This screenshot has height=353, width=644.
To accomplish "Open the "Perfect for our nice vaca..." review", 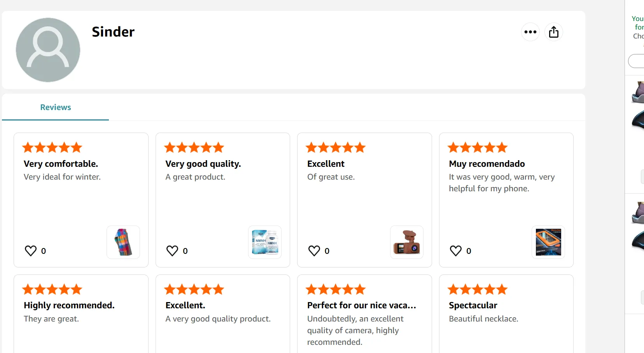I will [x=362, y=305].
